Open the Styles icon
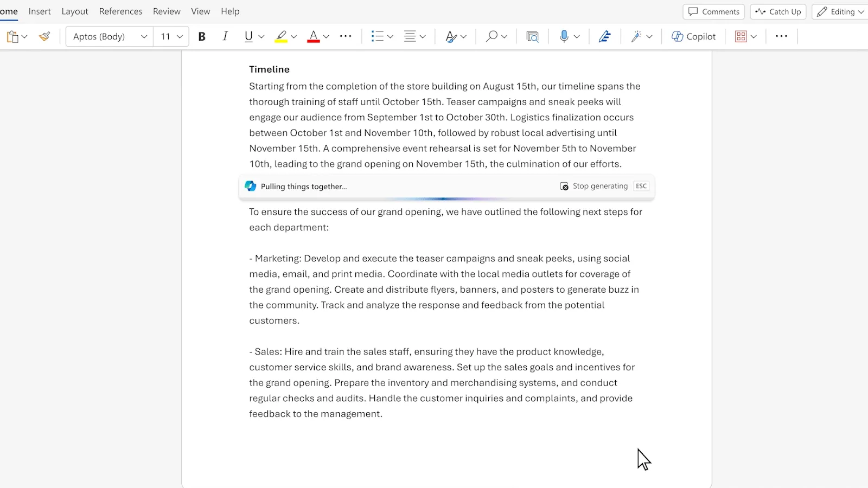 (451, 36)
